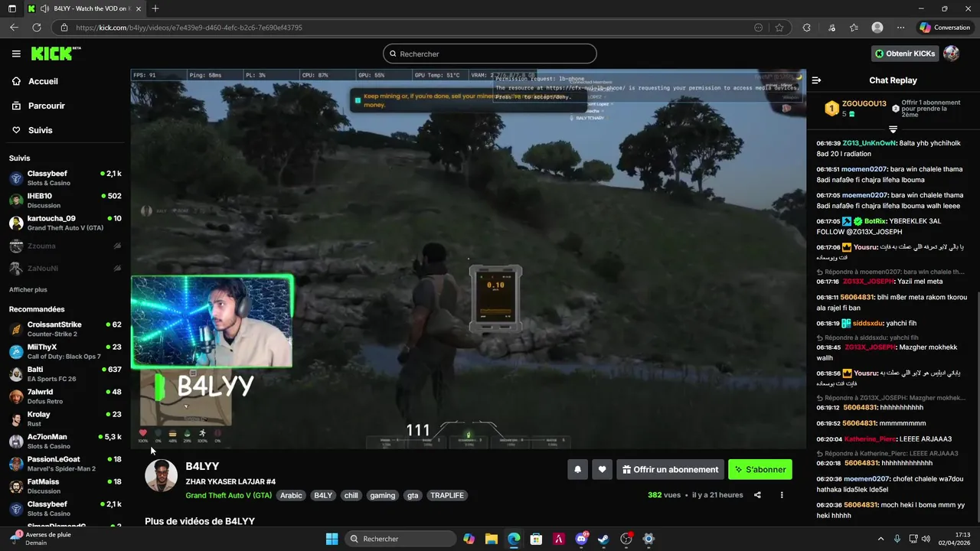Go back with the browser back arrow
980x551 pixels.
(14, 28)
